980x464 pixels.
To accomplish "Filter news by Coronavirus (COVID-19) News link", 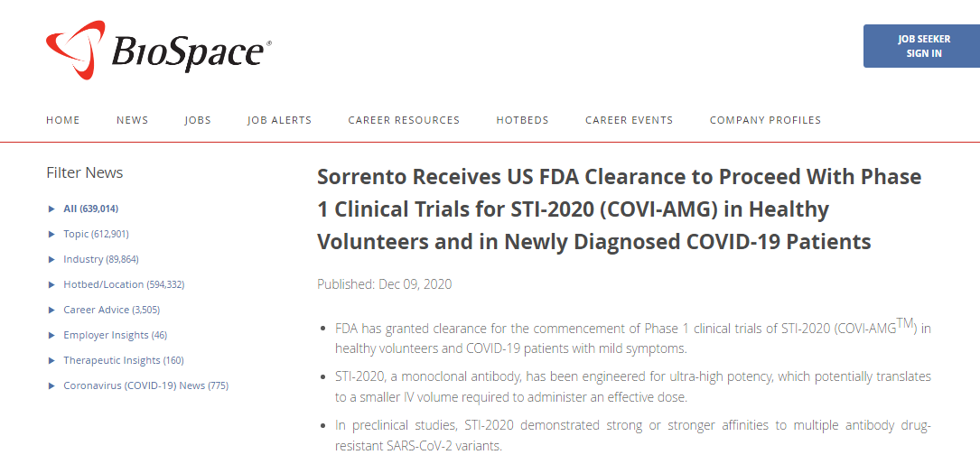I will (145, 386).
